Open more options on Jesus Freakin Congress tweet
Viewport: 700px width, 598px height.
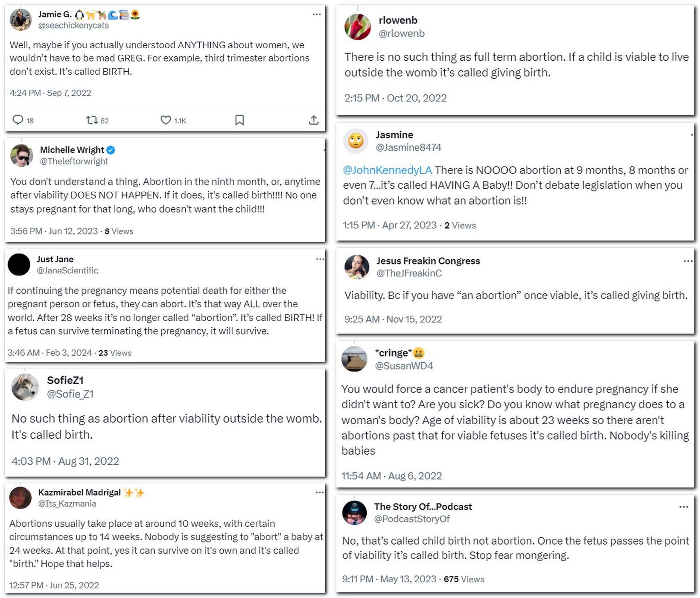pyautogui.click(x=688, y=261)
